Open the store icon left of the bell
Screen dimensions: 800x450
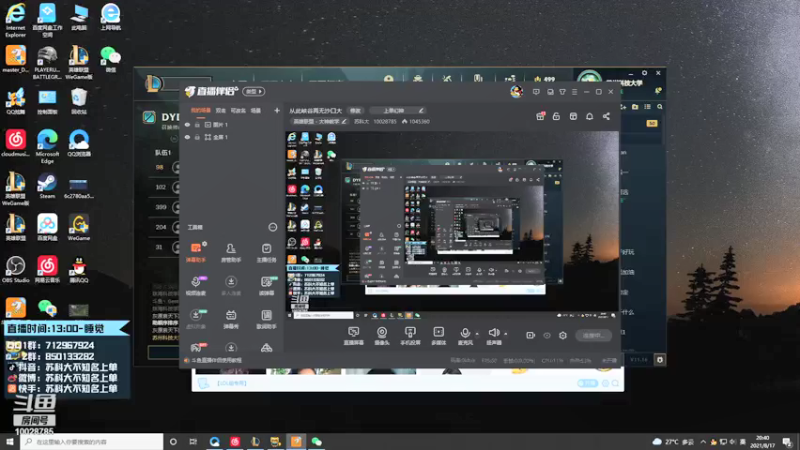pyautogui.click(x=573, y=116)
